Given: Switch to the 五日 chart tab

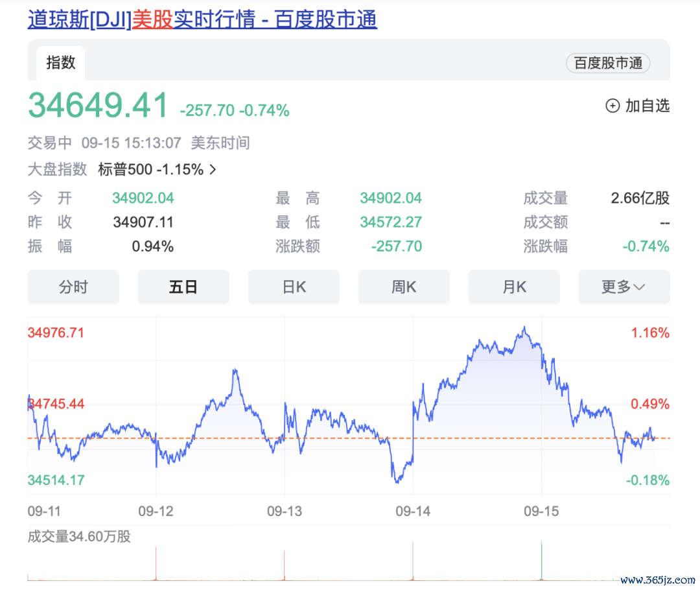Looking at the screenshot, I should (183, 287).
